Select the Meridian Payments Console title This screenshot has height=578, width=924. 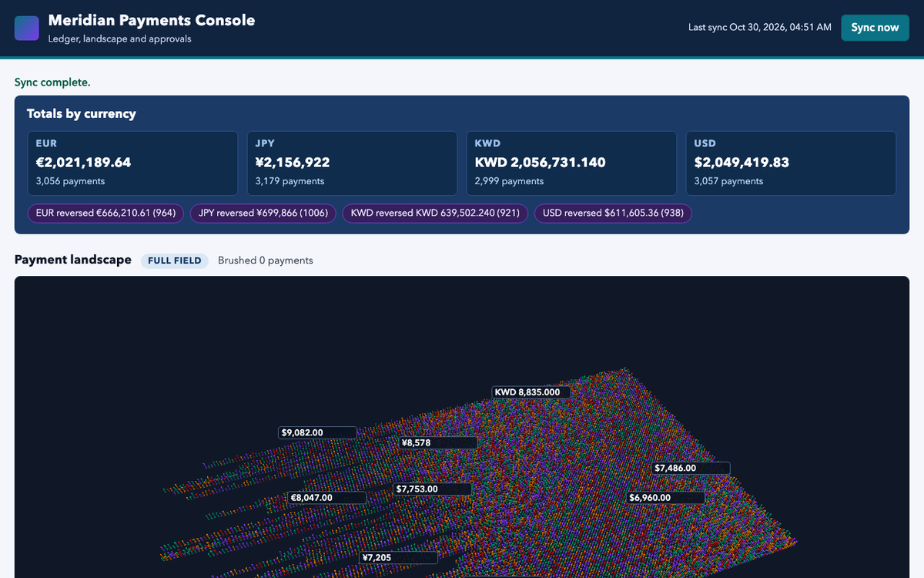(x=152, y=21)
